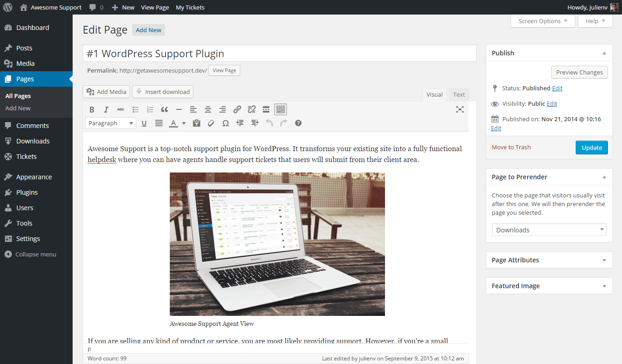Click the Add New page button

click(x=148, y=30)
